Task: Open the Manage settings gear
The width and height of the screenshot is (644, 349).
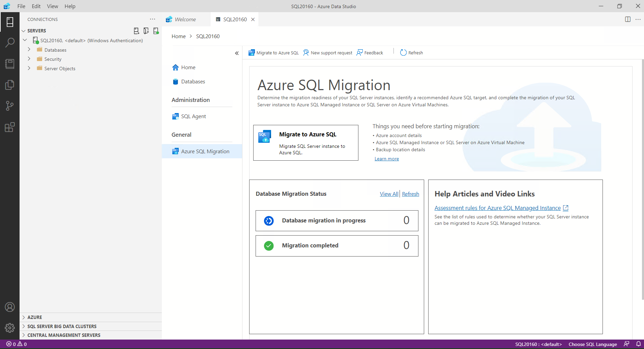Action: [x=10, y=328]
